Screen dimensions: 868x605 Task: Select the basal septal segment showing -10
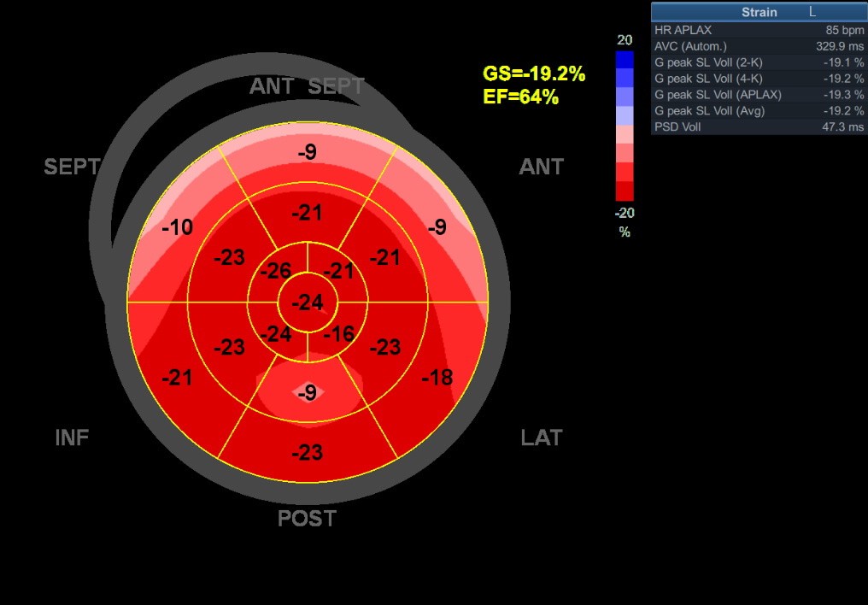[x=177, y=227]
